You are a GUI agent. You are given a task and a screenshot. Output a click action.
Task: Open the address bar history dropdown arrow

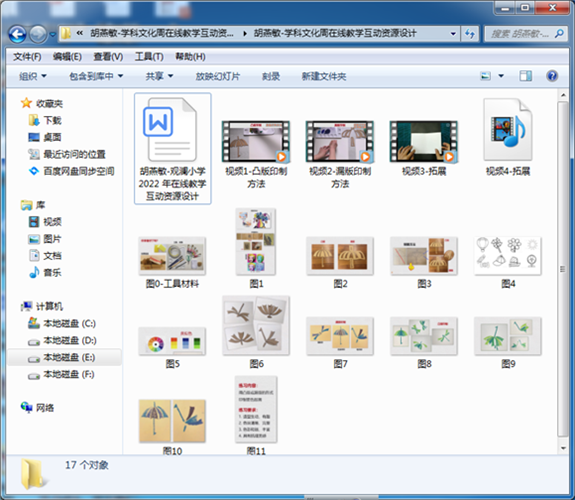(453, 34)
